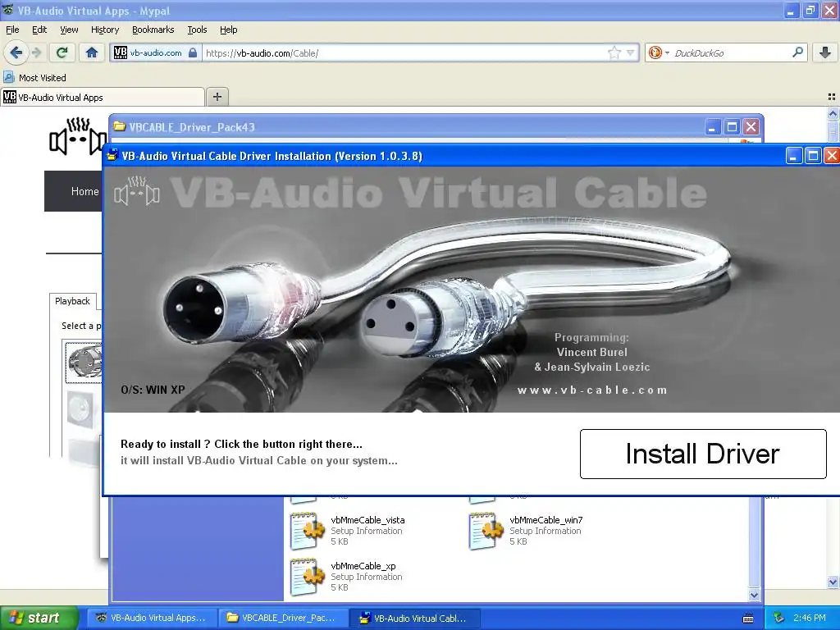The height and width of the screenshot is (630, 840).
Task: Open the History menu
Action: 104,30
